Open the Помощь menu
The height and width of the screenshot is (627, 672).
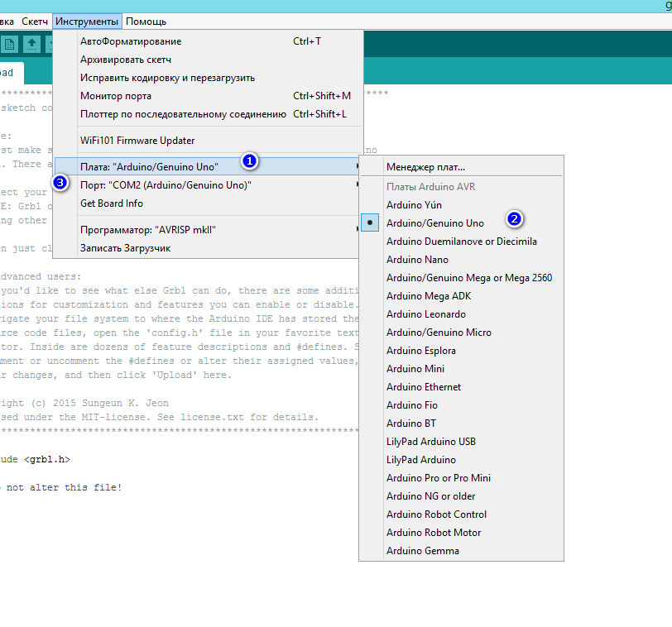coord(146,22)
